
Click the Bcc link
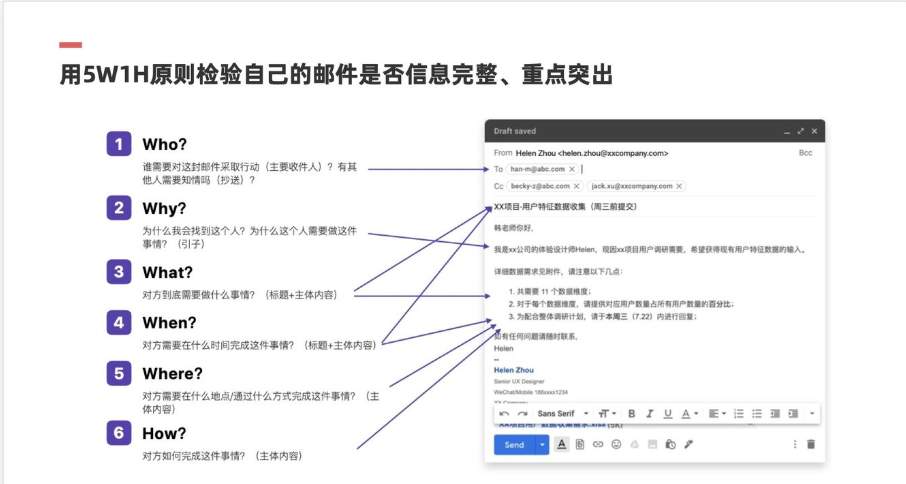coord(805,153)
